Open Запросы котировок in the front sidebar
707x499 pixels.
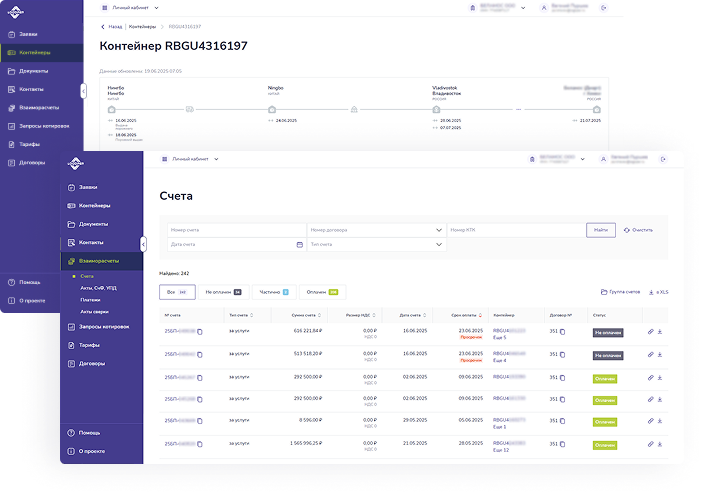click(x=104, y=326)
